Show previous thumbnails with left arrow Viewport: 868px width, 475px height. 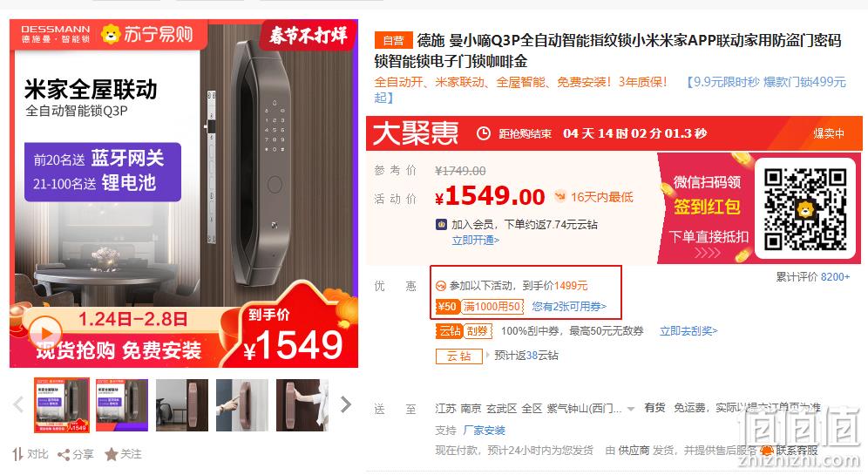18,404
